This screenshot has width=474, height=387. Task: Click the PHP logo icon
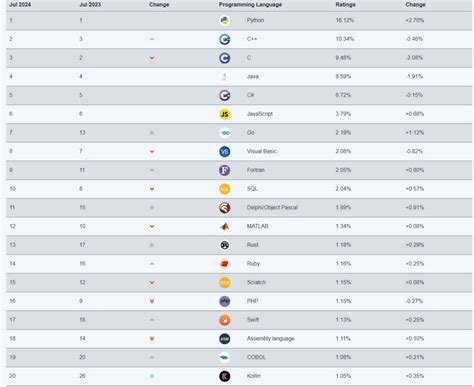coord(225,301)
